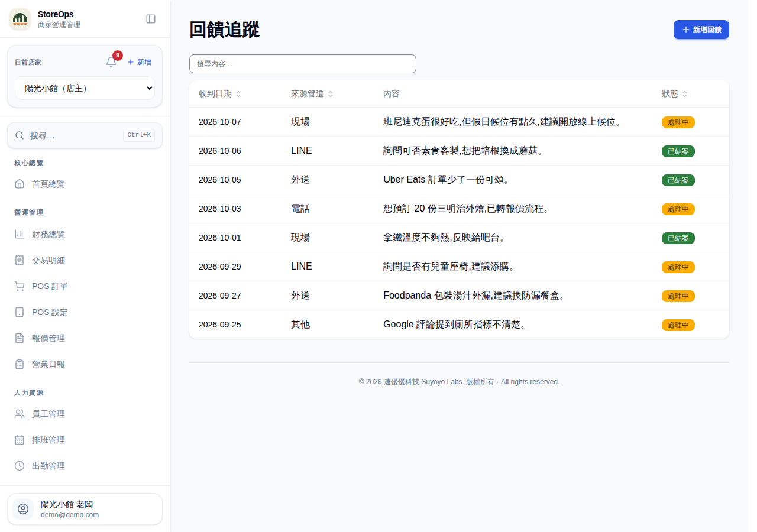
Task: Sort by 狀態 column
Action: coord(675,94)
